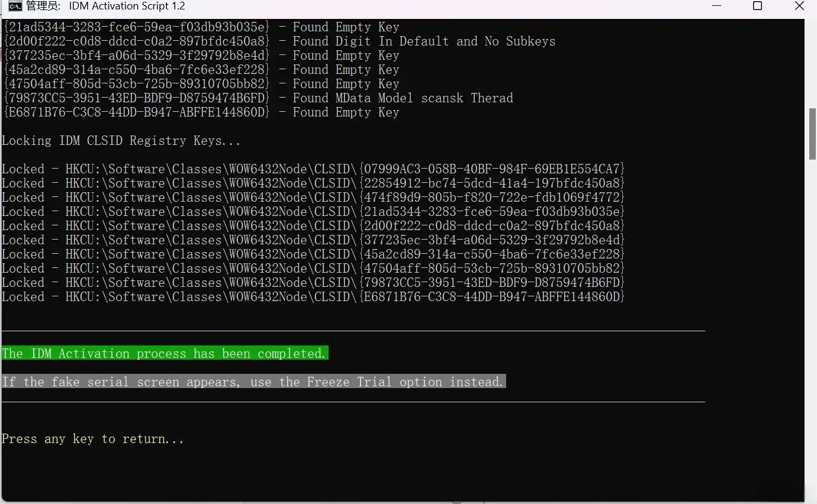This screenshot has height=504, width=817.
Task: Click the green 'The IDM Activation process has been completed.' line
Action: (x=165, y=354)
